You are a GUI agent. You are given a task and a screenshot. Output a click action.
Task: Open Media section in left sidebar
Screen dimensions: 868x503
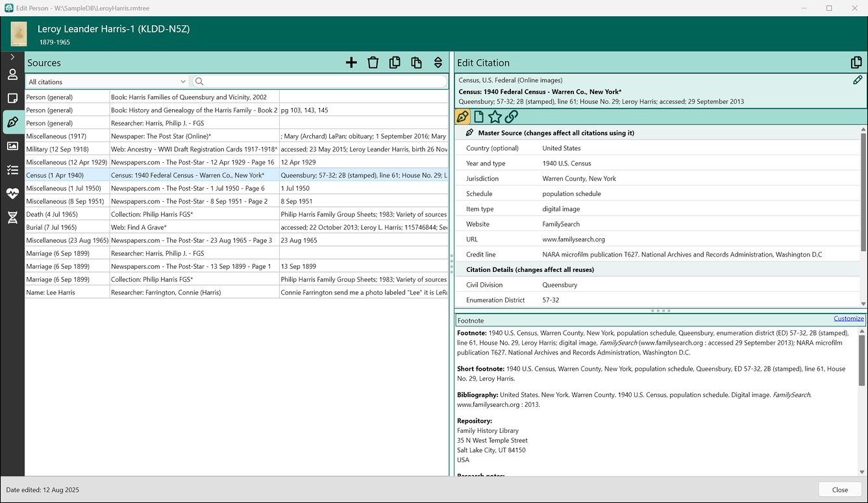pyautogui.click(x=12, y=146)
